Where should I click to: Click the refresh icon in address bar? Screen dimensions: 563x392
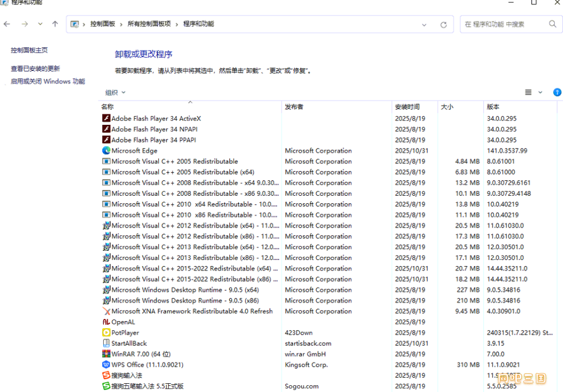pyautogui.click(x=444, y=24)
